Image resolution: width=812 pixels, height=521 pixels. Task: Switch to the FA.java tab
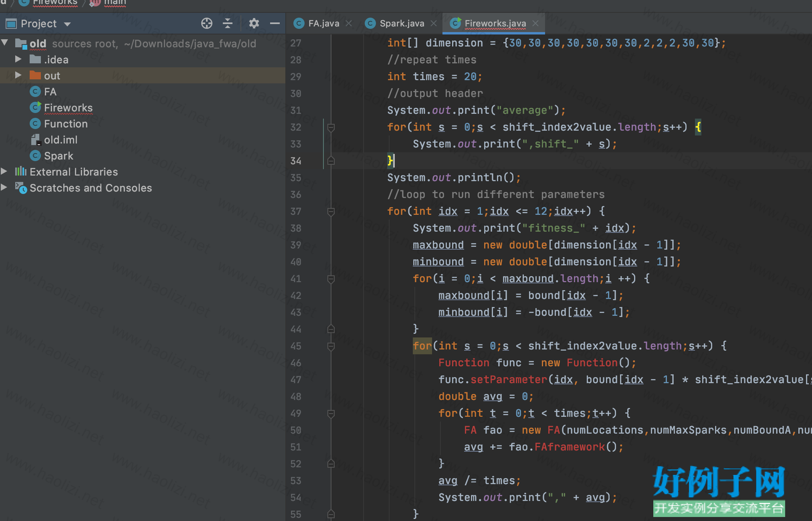point(323,24)
